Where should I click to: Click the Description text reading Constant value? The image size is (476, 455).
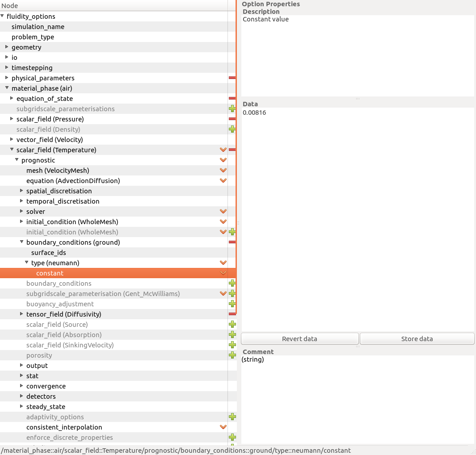tap(265, 19)
